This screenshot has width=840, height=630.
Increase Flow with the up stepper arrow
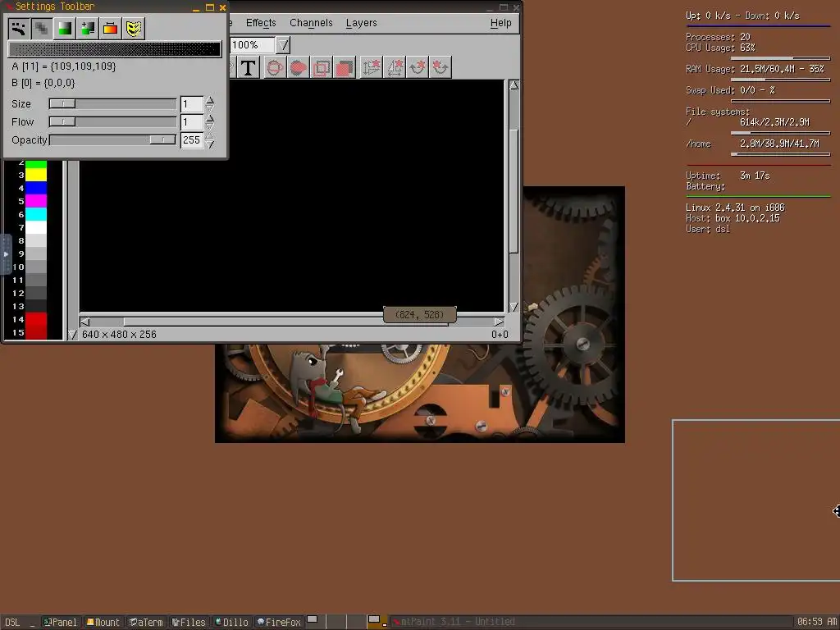[210, 118]
